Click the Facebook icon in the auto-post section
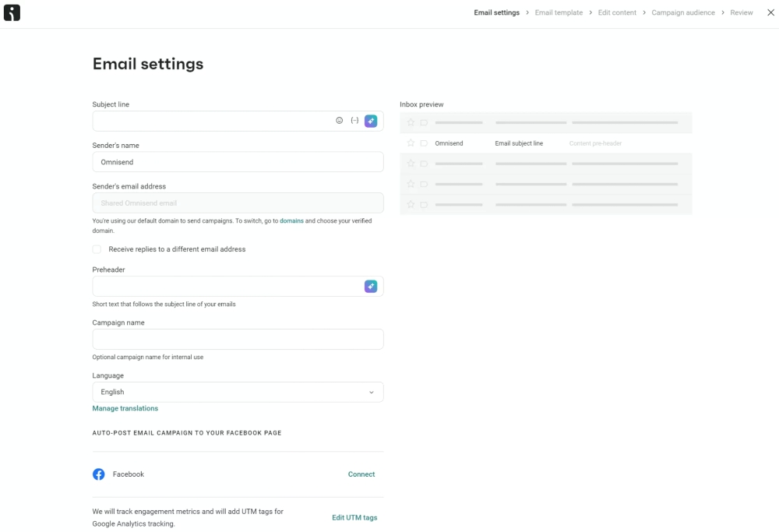The width and height of the screenshot is (779, 532). coord(99,474)
